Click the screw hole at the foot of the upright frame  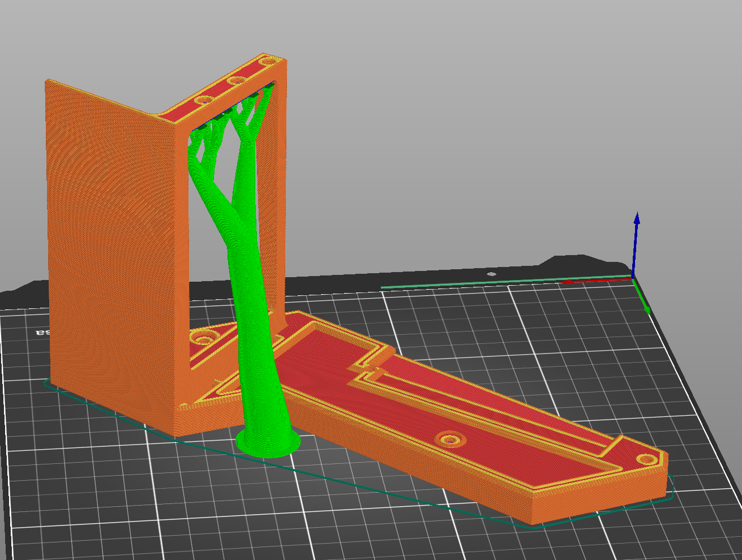click(x=203, y=338)
